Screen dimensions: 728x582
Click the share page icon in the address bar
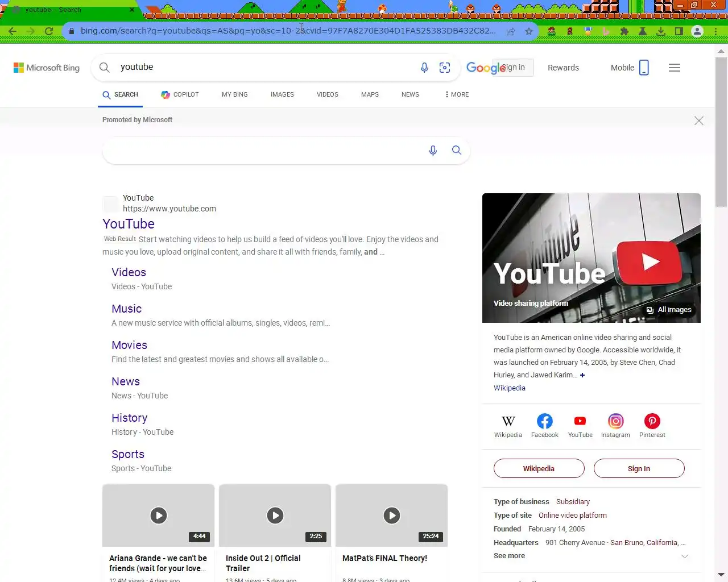[x=511, y=31]
